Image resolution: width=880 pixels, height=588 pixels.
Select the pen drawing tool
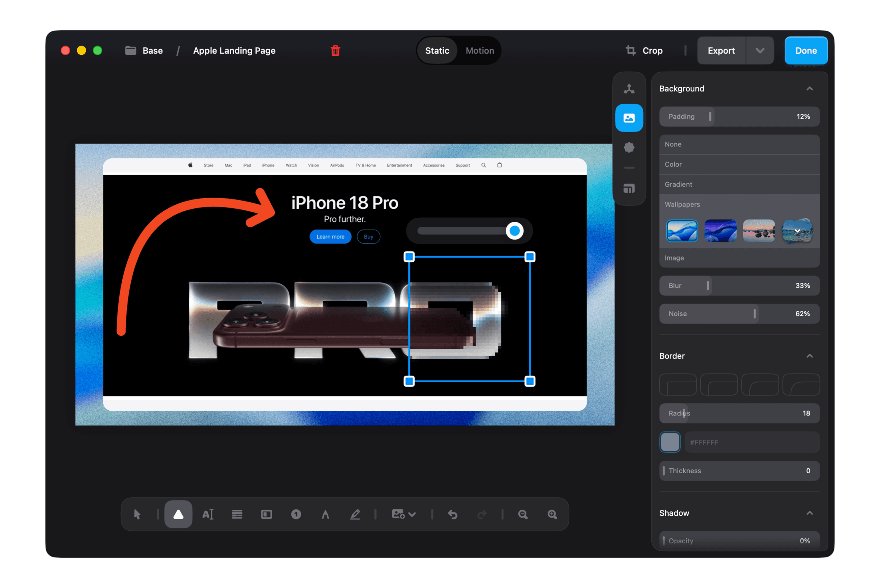pos(326,514)
